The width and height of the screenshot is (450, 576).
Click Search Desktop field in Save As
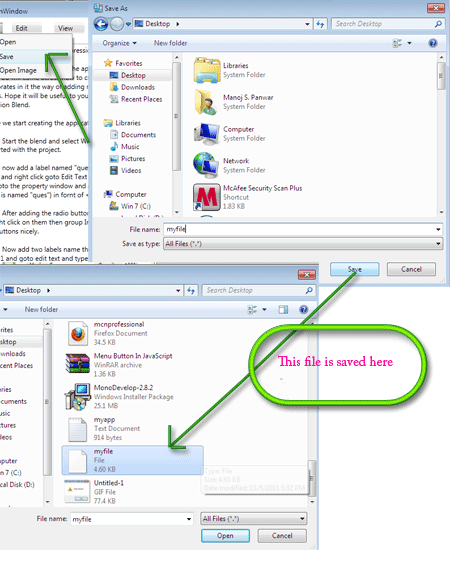[x=387, y=24]
